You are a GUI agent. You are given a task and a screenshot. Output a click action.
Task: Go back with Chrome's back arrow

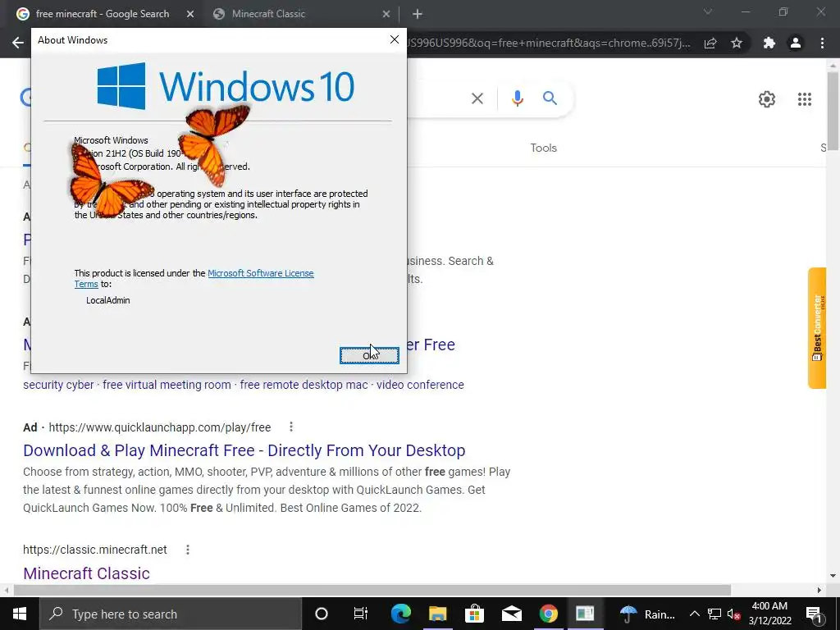[18, 43]
